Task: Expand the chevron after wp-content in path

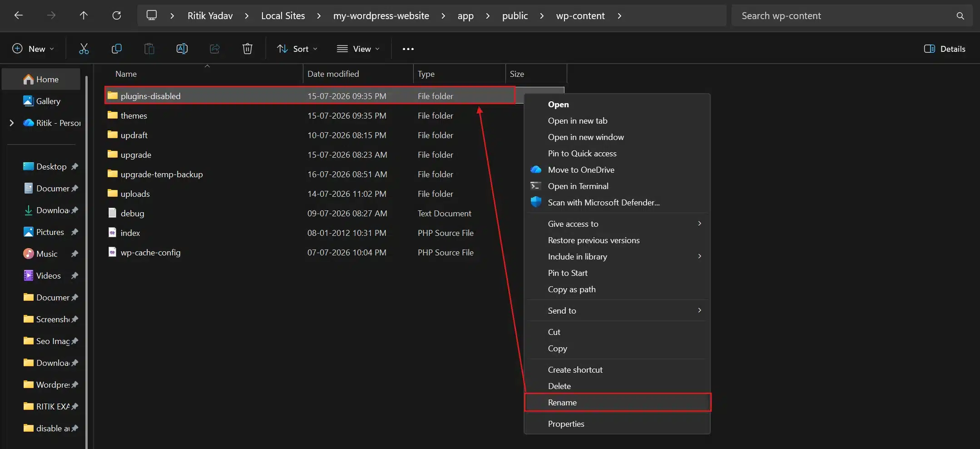Action: coord(619,16)
